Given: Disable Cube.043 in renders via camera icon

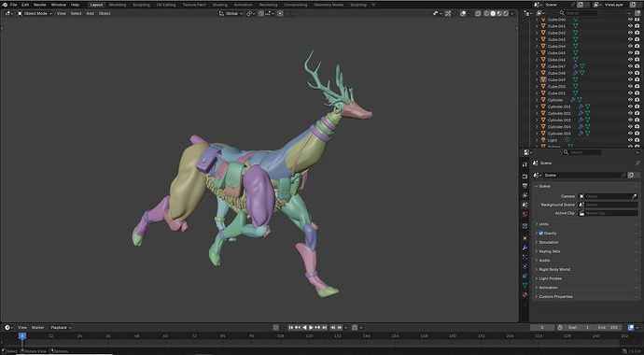Looking at the screenshot, I should 637,39.
